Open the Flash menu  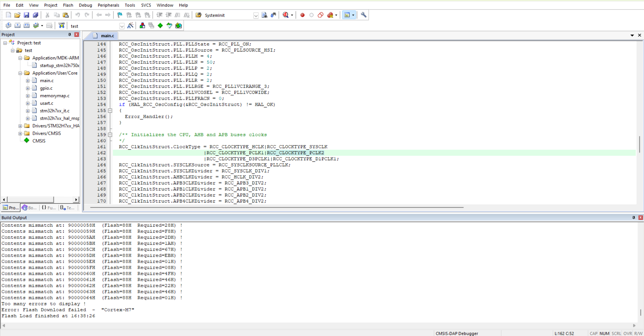point(68,5)
